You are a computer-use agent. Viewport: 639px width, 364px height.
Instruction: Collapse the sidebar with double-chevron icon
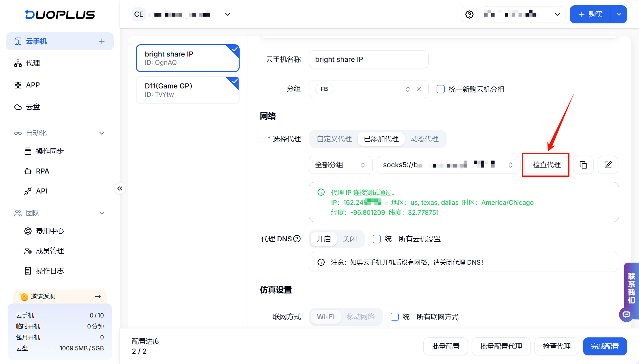coord(120,188)
